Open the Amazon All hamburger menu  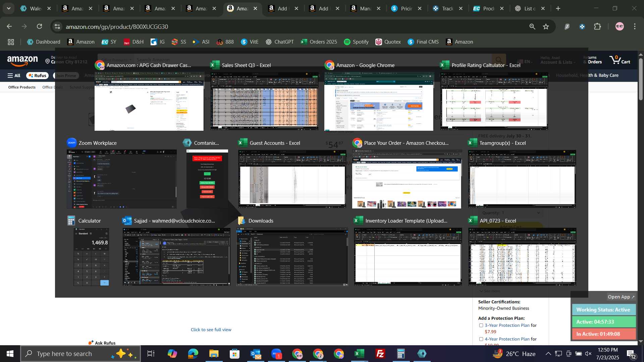click(14, 75)
